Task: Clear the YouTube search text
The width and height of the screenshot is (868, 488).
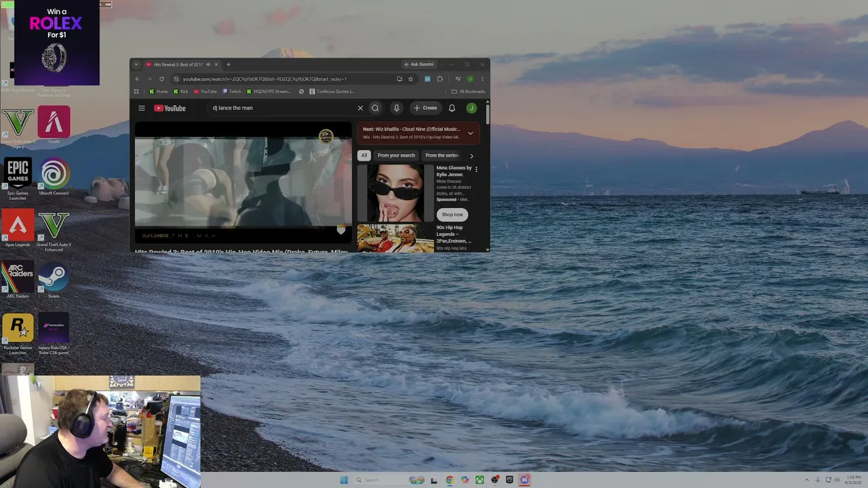Action: 360,108
